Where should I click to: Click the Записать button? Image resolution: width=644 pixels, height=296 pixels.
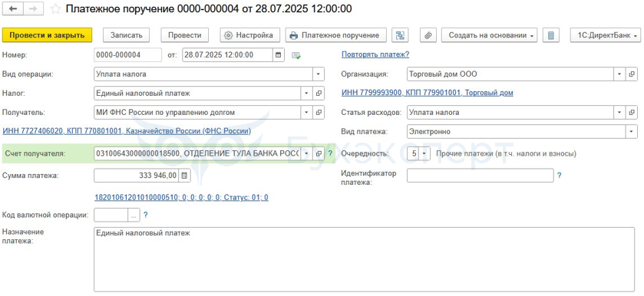coord(126,35)
